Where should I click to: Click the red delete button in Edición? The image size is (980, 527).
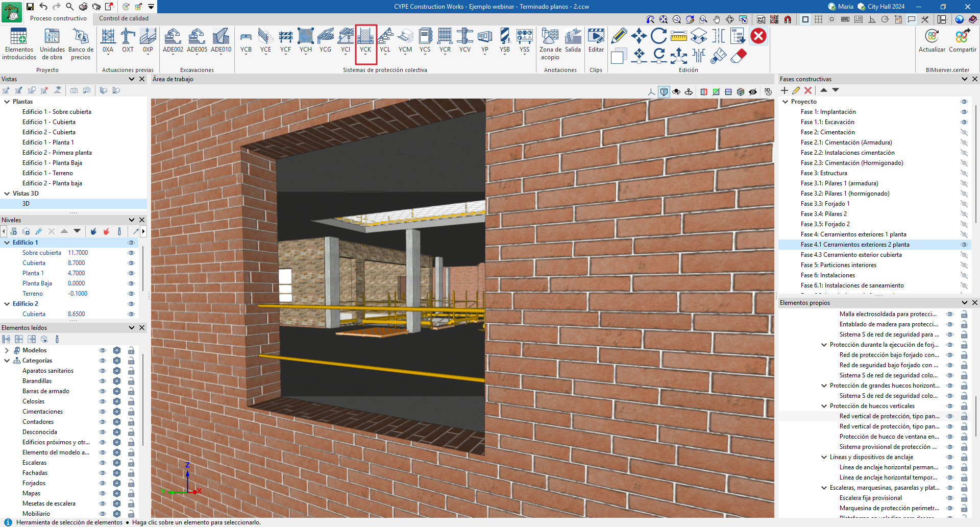pos(758,36)
